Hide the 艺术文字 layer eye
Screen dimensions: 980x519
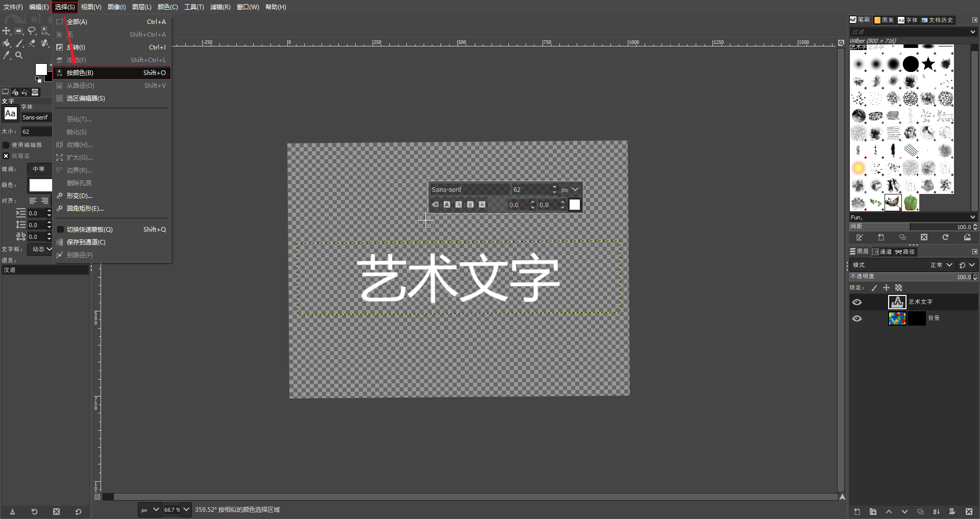(857, 302)
